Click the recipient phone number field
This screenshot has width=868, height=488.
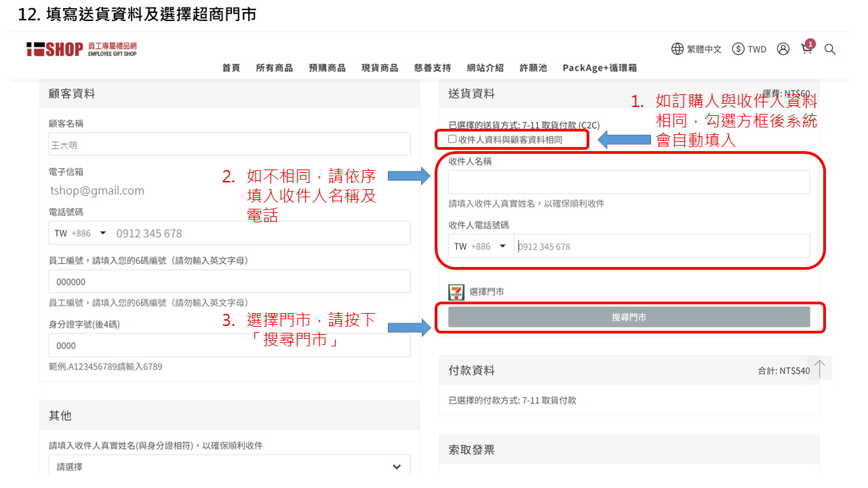click(x=661, y=246)
